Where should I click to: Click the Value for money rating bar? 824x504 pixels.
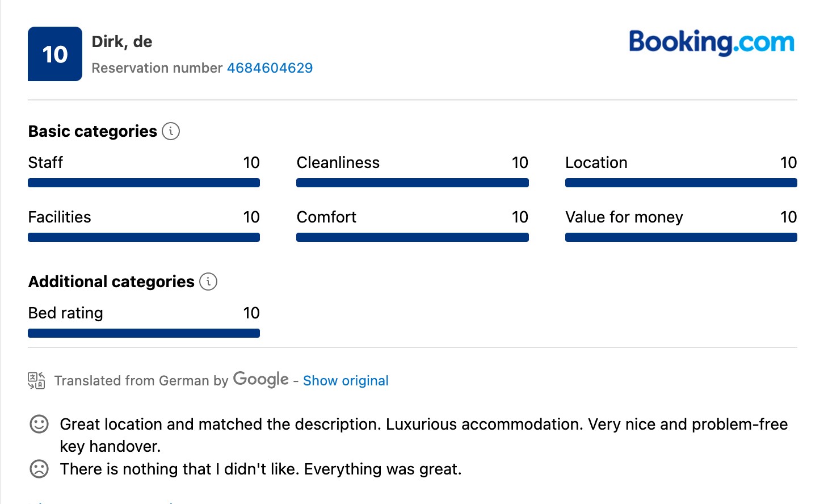(x=681, y=237)
